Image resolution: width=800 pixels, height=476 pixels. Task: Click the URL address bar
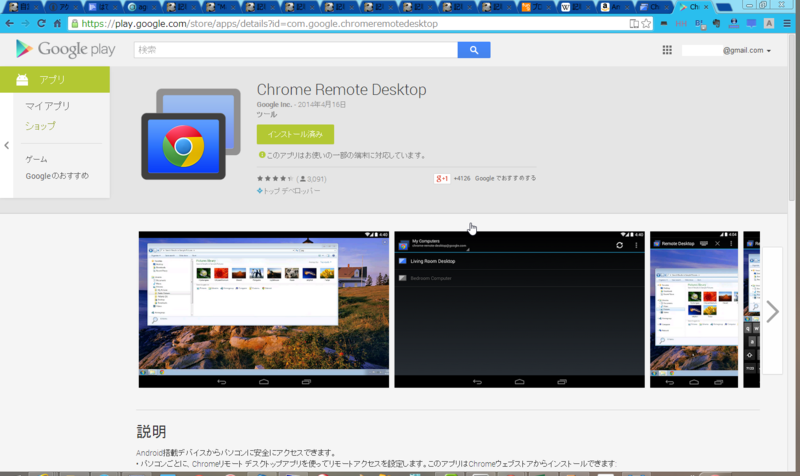pyautogui.click(x=352, y=23)
